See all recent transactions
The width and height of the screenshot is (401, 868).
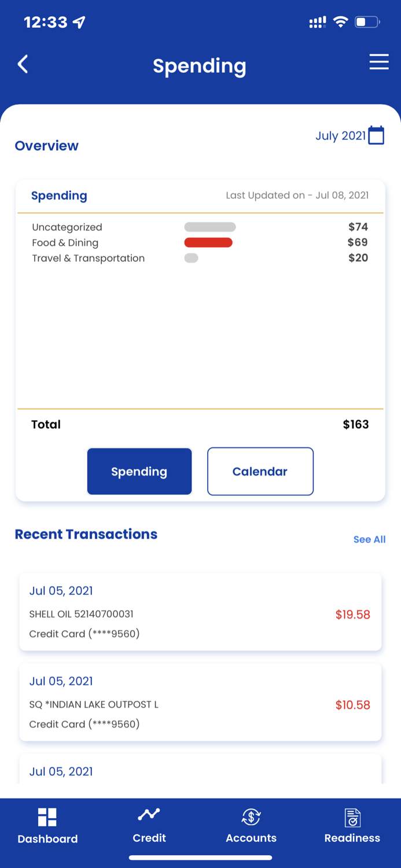[369, 539]
